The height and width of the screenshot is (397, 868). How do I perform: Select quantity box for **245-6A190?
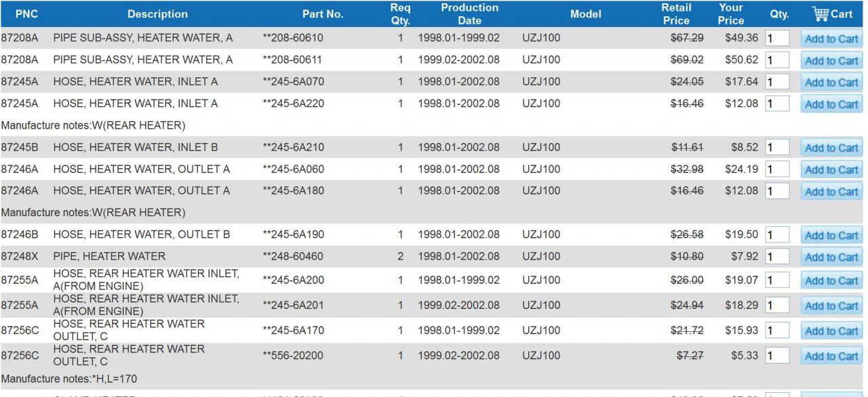pos(777,235)
